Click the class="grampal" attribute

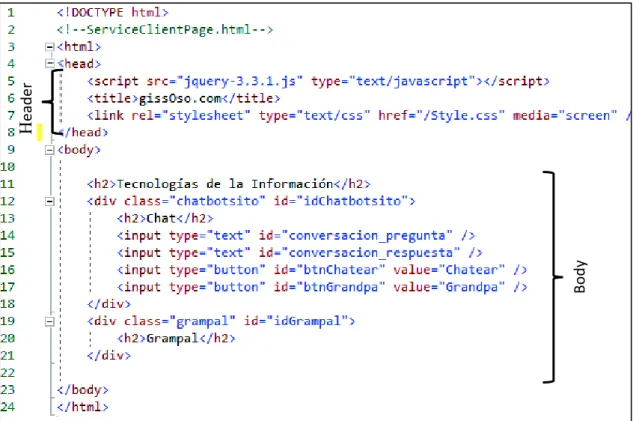(x=180, y=321)
